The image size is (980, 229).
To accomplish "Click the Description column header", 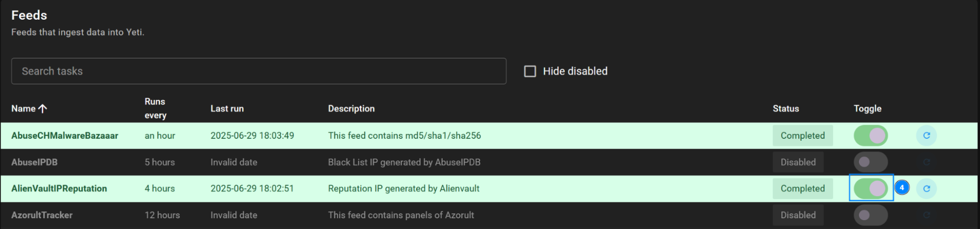I will coord(351,109).
